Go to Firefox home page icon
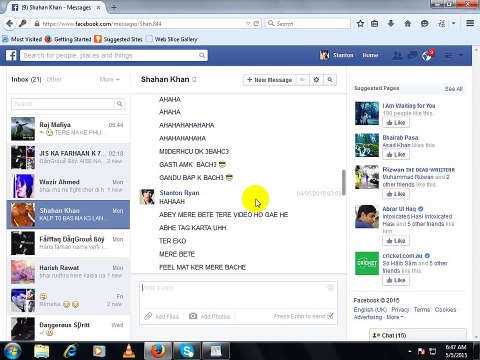 click(x=408, y=24)
